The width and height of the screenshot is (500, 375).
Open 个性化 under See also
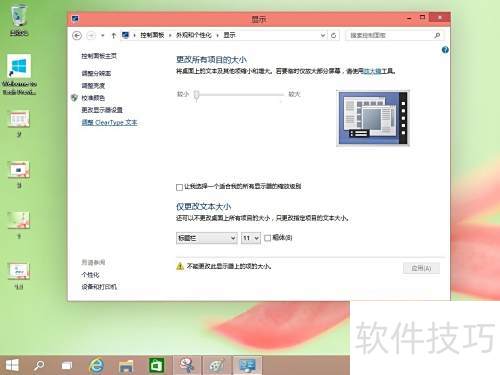pyautogui.click(x=90, y=275)
